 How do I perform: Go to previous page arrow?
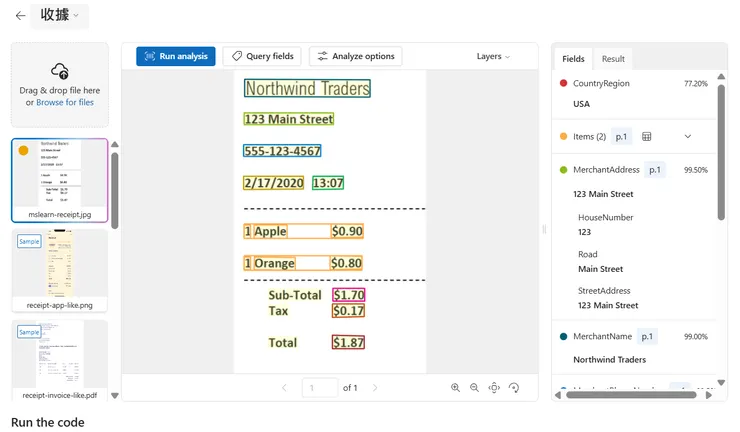(284, 388)
